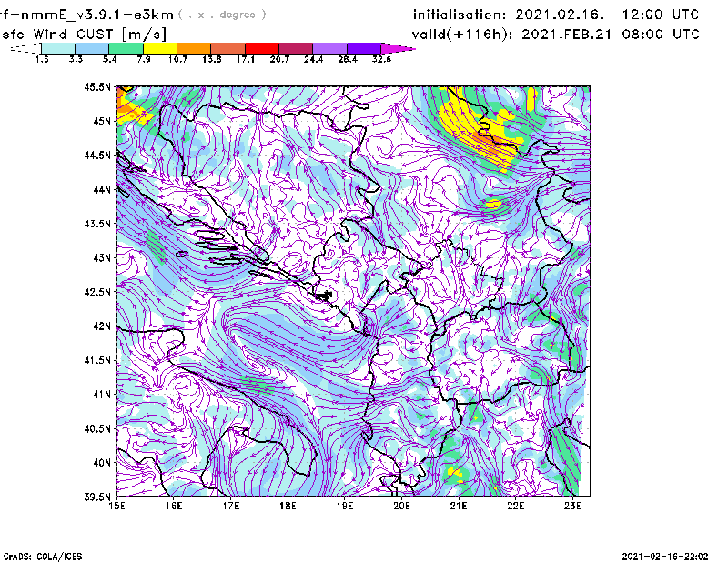Click legend value 24.4
The width and height of the screenshot is (728, 562).
[x=313, y=59]
